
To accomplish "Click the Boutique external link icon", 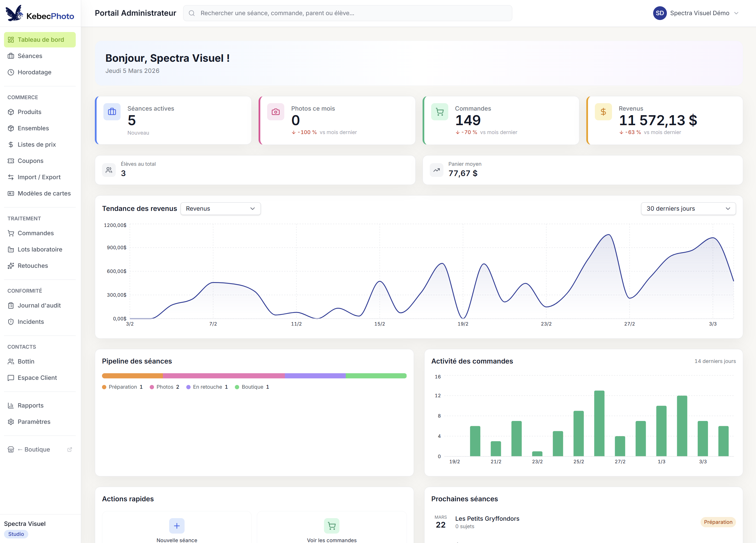I will pyautogui.click(x=70, y=449).
